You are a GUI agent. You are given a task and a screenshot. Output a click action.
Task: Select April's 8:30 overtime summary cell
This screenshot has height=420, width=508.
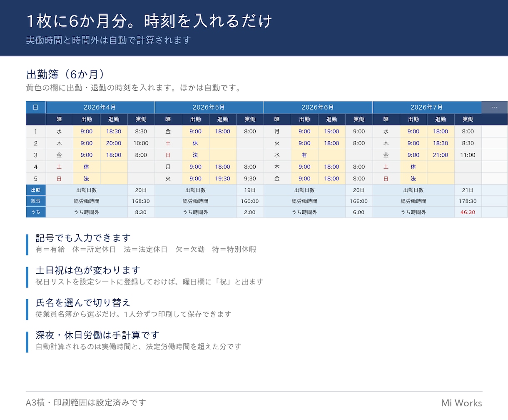(141, 212)
